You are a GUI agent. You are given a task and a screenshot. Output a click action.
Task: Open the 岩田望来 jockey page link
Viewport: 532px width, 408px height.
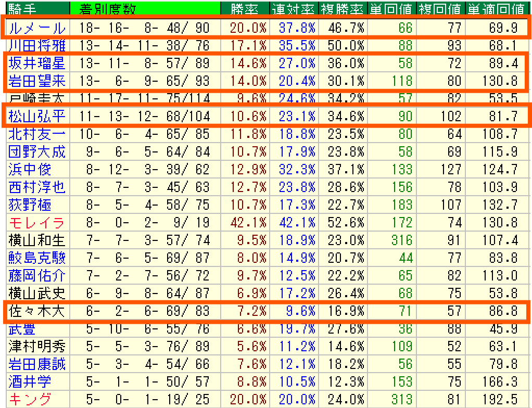[x=36, y=81]
